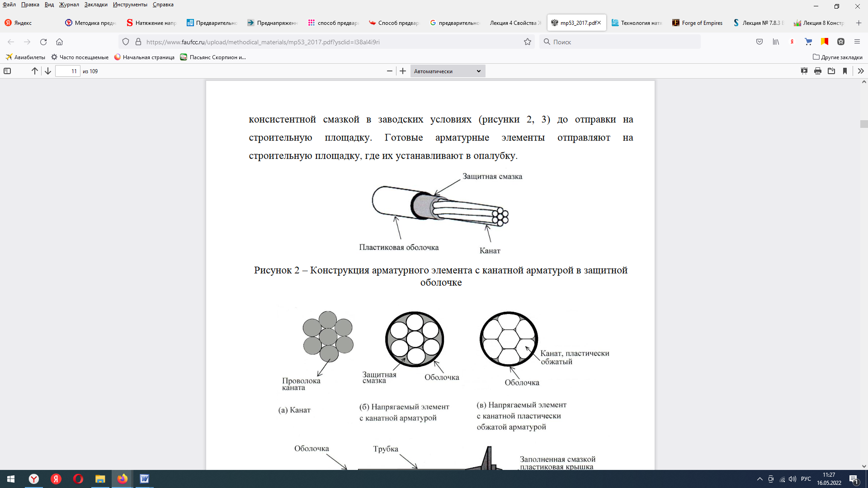This screenshot has width=868, height=488.
Task: Open a new browser tab
Action: click(859, 23)
